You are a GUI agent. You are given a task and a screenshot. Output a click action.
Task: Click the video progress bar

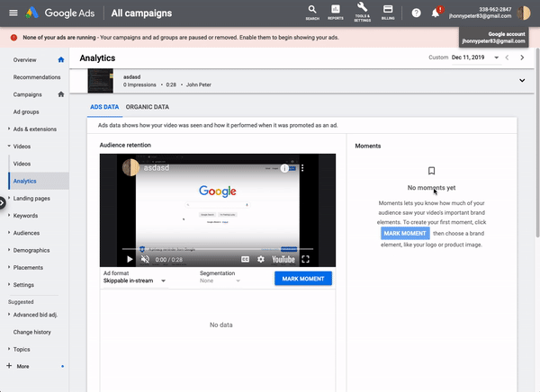(x=217, y=249)
